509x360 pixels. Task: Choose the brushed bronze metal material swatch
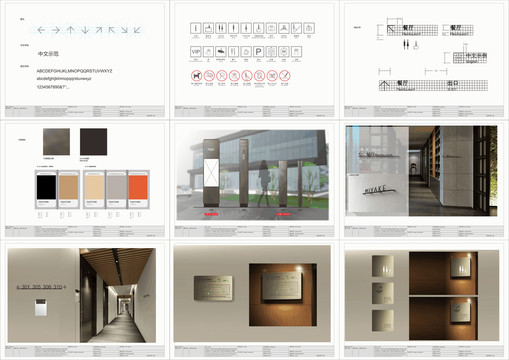[x=56, y=142]
